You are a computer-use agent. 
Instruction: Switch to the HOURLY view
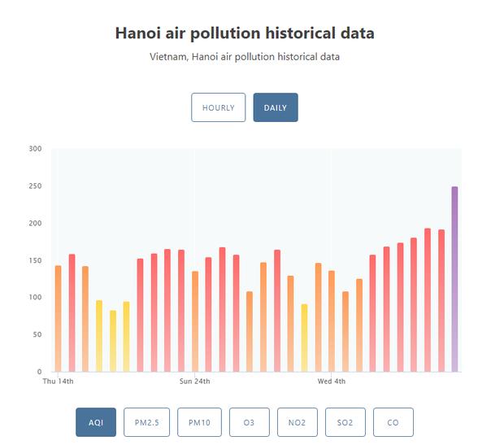click(x=218, y=107)
